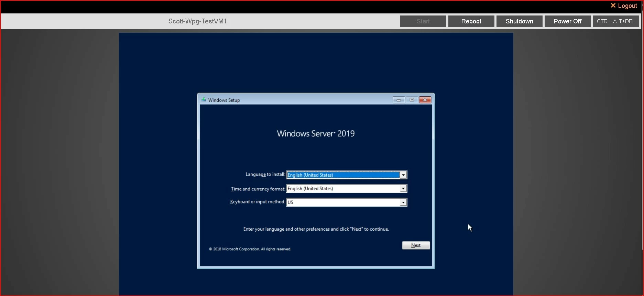Reboot the virtual machine
Viewport: 644px width, 296px height.
471,21
